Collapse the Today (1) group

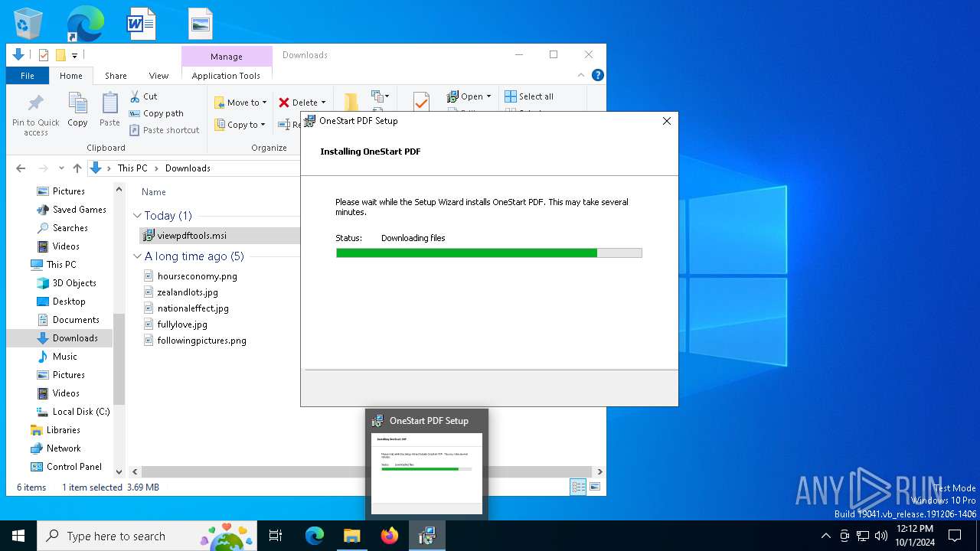click(138, 216)
